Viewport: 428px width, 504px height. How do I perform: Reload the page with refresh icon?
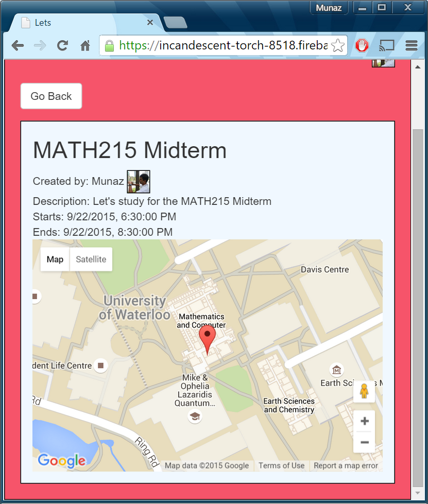click(62, 46)
